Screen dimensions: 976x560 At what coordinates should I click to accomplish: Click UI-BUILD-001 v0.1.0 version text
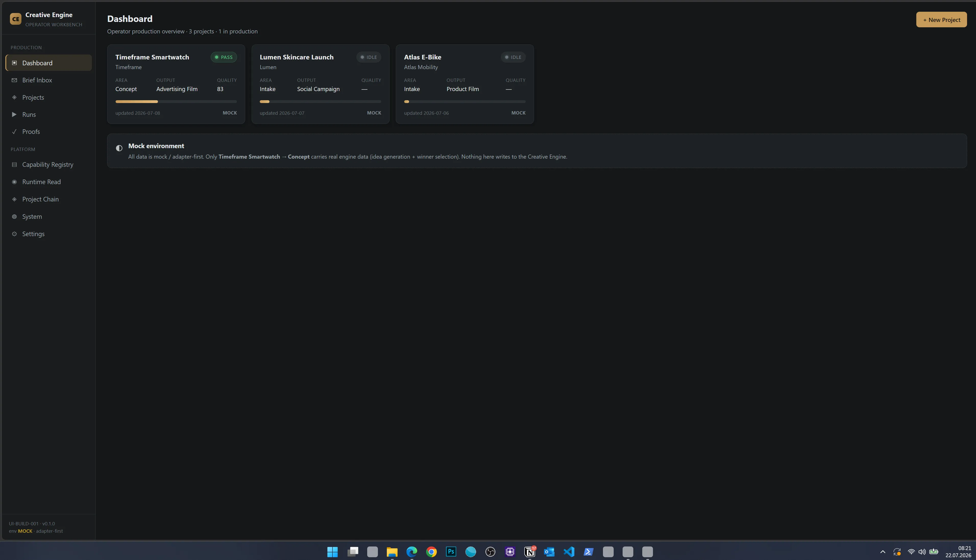(32, 524)
